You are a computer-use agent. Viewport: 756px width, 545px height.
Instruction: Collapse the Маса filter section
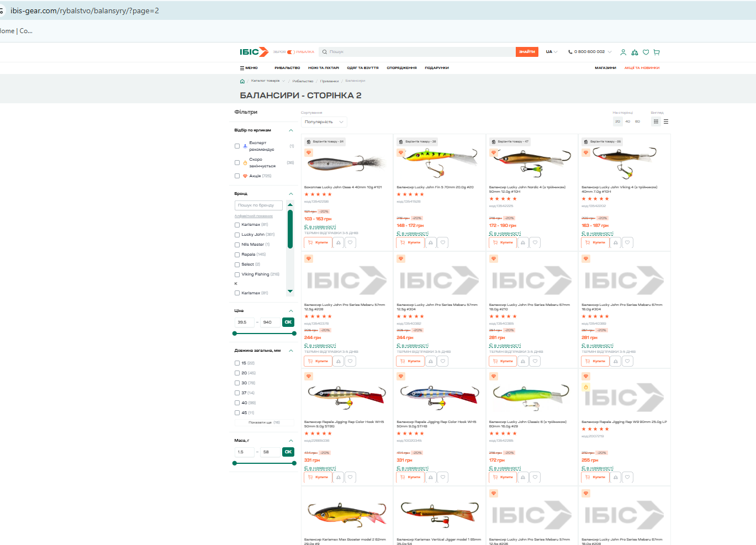click(291, 441)
